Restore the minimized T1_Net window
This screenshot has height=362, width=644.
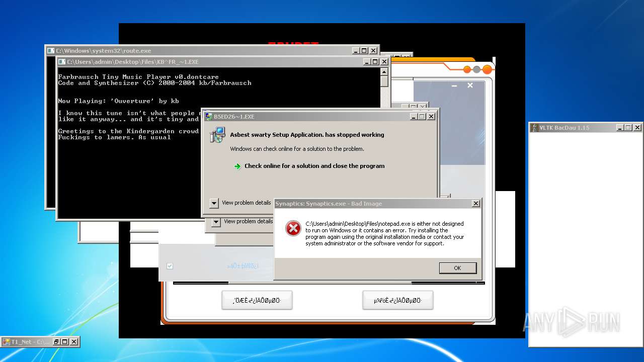(x=56, y=342)
